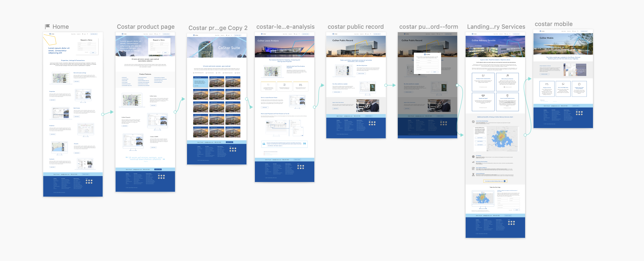Open the COSTAR SUITE link under Product Features
Image resolution: width=644 pixels, height=261 pixels.
(x=124, y=78)
